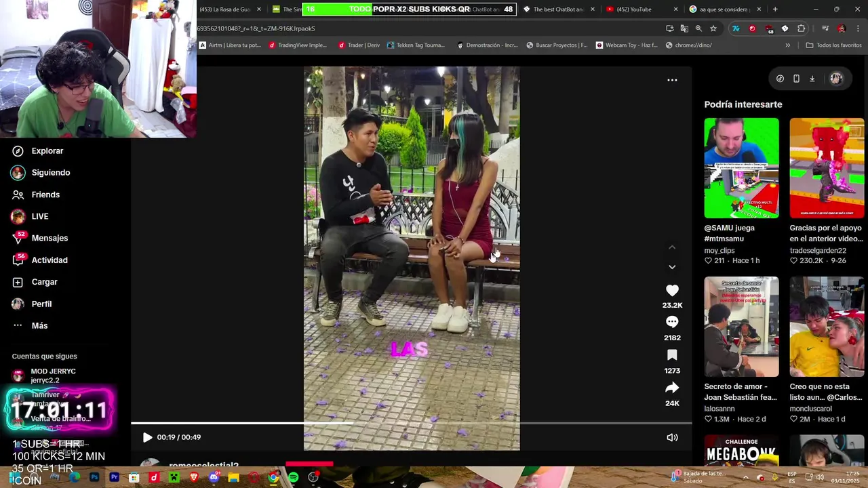868x488 pixels.
Task: Open creator lalosannn link
Action: [x=719, y=409]
